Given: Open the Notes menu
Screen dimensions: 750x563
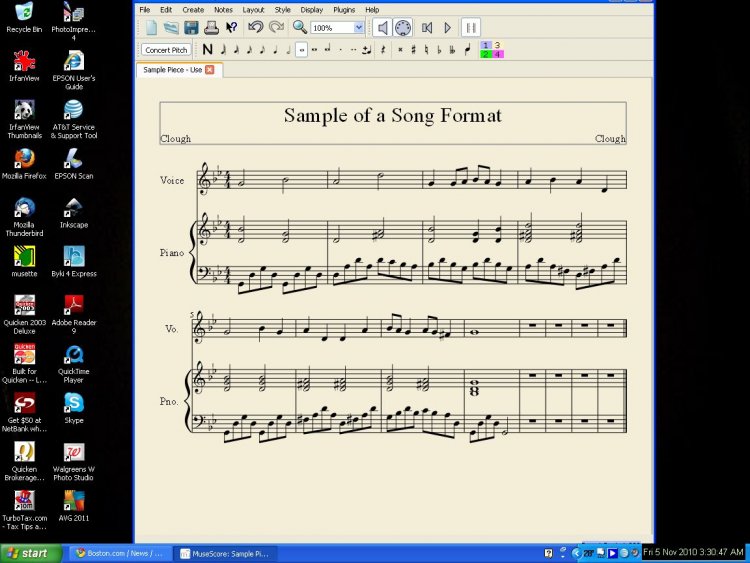Looking at the screenshot, I should point(223,9).
